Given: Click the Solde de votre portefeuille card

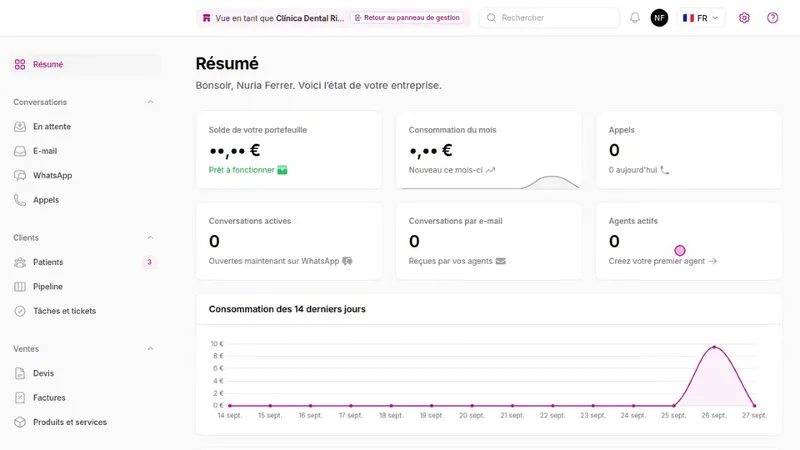Looking at the screenshot, I should [289, 150].
